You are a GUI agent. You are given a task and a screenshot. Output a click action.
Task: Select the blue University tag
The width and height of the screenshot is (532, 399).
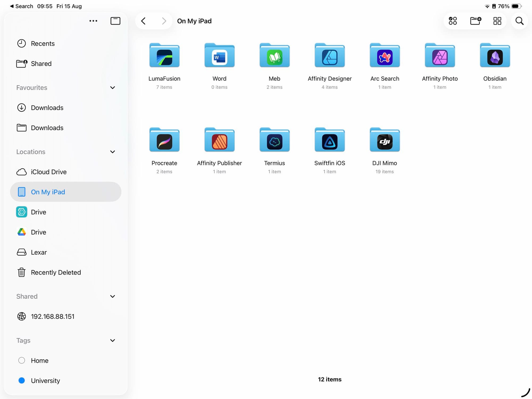[66, 381]
